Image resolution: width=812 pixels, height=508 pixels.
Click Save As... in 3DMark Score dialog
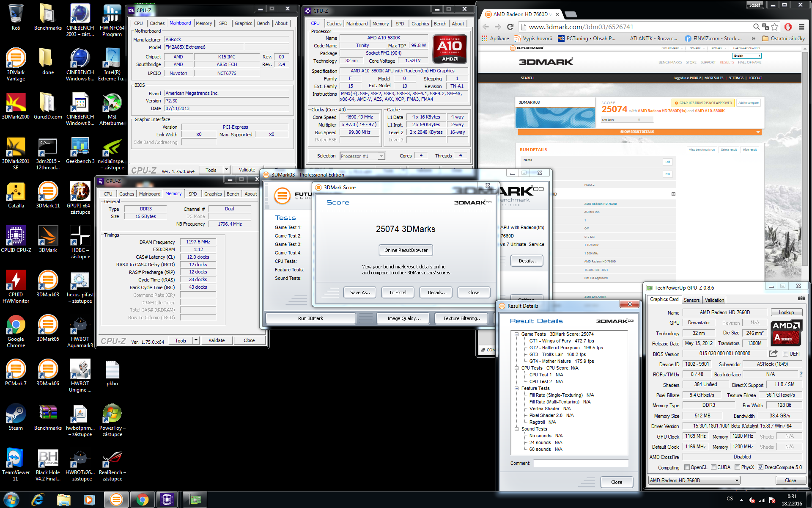coord(360,293)
